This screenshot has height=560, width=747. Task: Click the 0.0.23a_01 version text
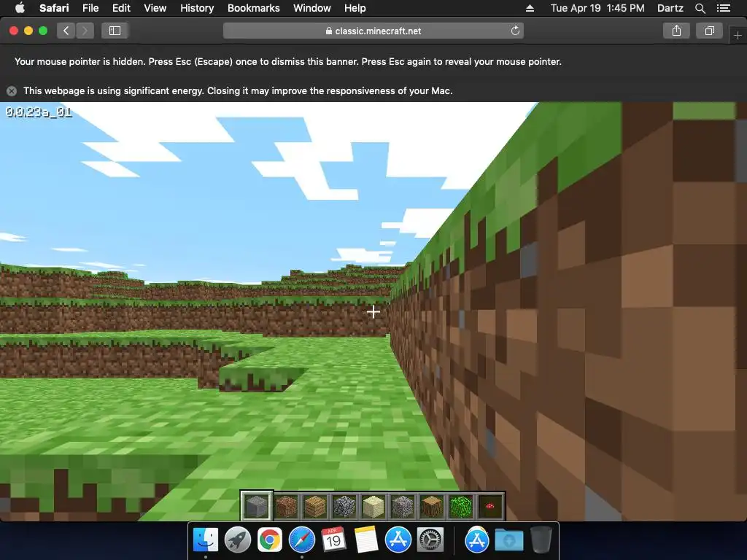39,112
